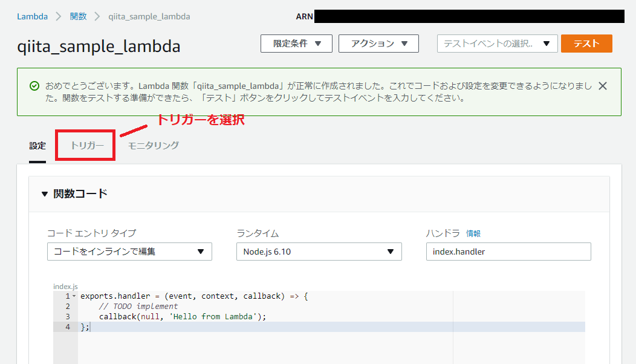Select the 設定 tab
This screenshot has height=364, width=636.
coord(37,145)
